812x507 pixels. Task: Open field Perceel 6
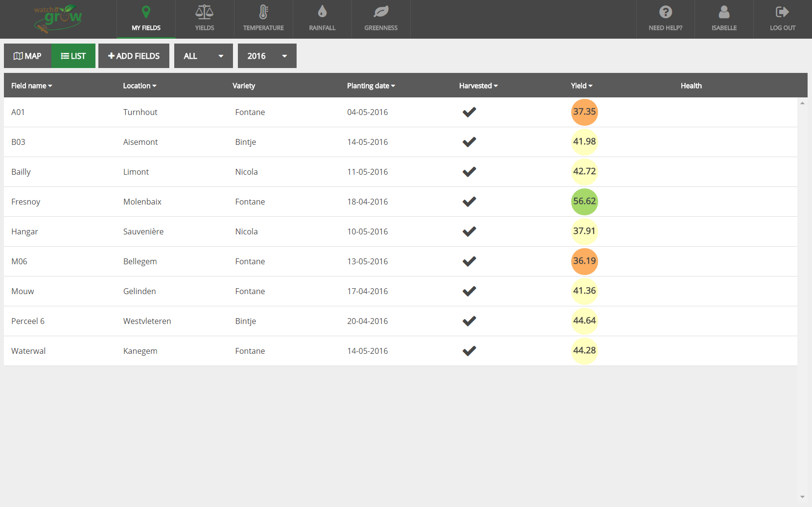(28, 321)
